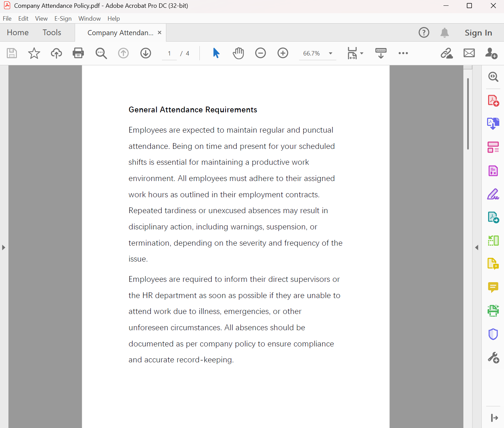Select the text selection arrow tool

tap(216, 53)
